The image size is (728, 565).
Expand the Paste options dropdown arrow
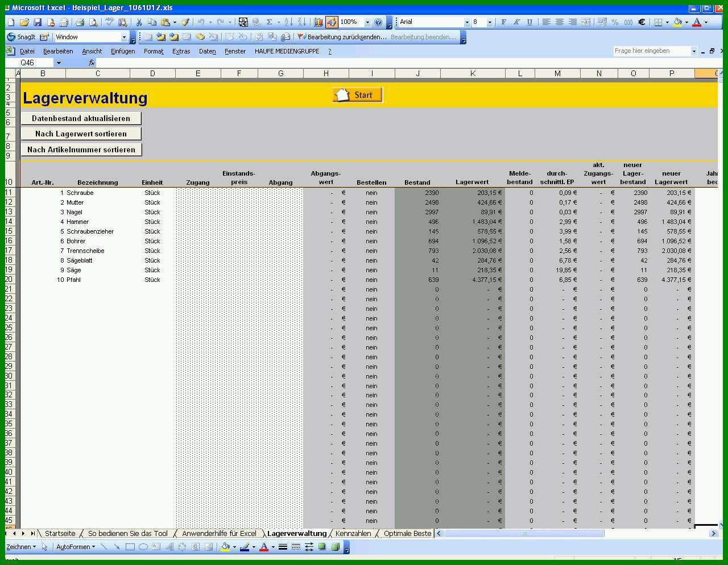175,22
